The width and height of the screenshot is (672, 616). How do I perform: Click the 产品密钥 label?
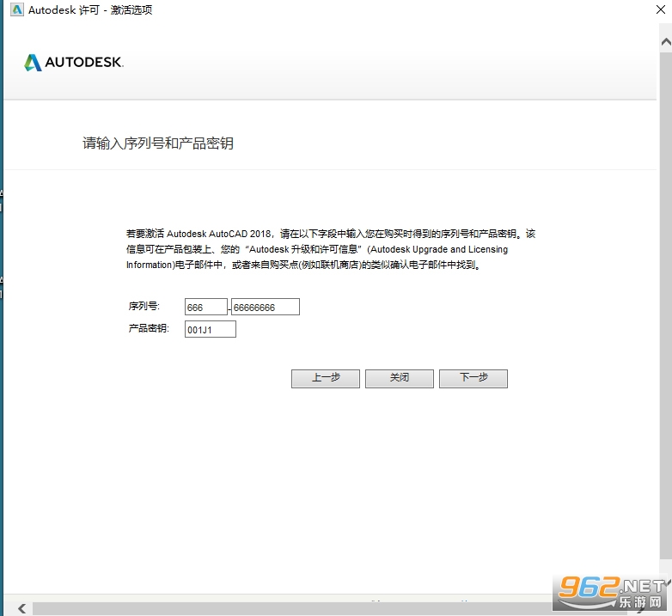click(x=149, y=328)
